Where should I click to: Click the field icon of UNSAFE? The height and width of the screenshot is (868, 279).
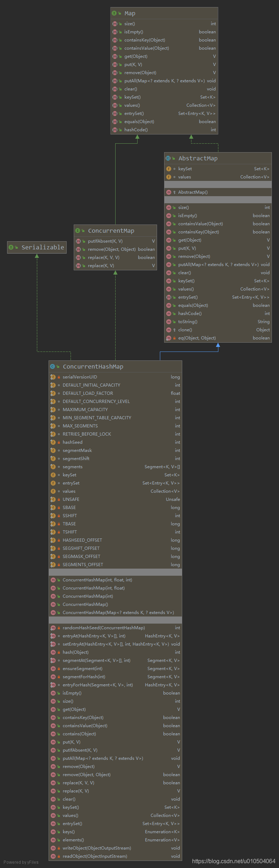pyautogui.click(x=53, y=499)
